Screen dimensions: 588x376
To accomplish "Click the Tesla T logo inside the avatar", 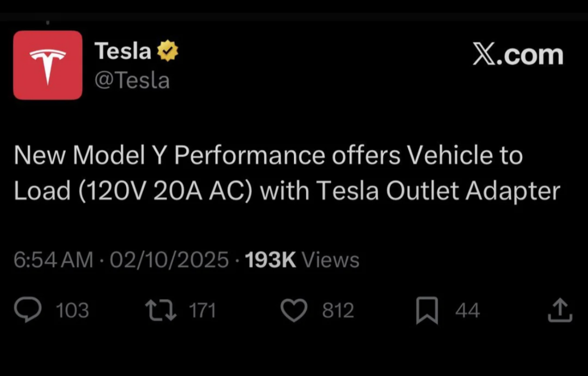I will 48,64.
